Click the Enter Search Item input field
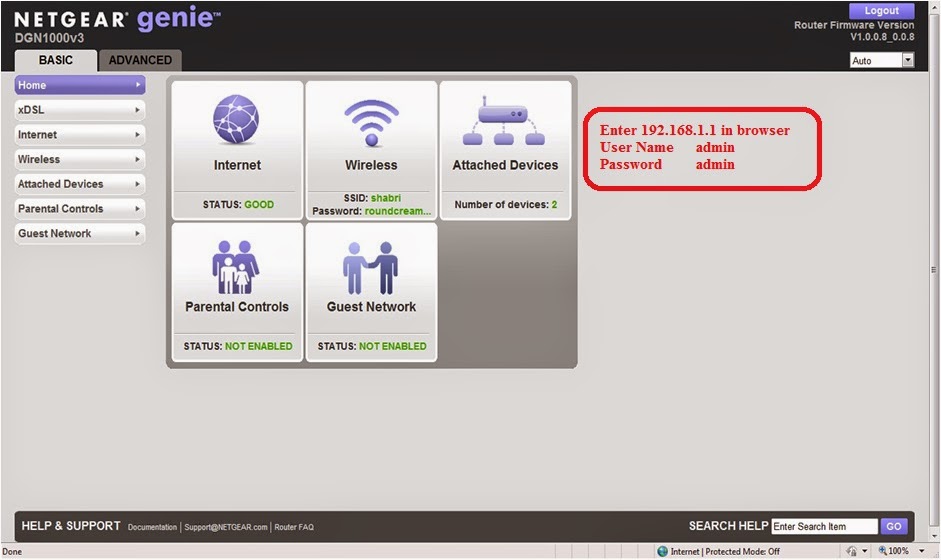 (825, 526)
